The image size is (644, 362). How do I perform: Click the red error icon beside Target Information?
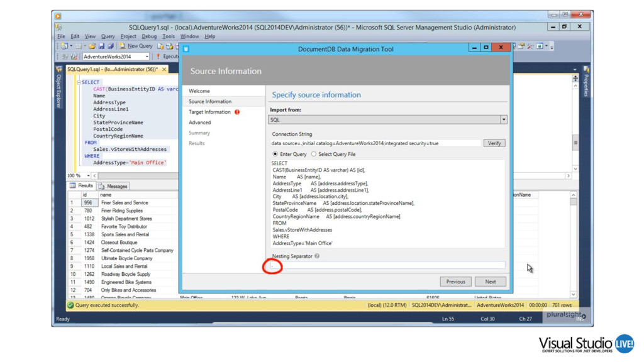click(237, 112)
